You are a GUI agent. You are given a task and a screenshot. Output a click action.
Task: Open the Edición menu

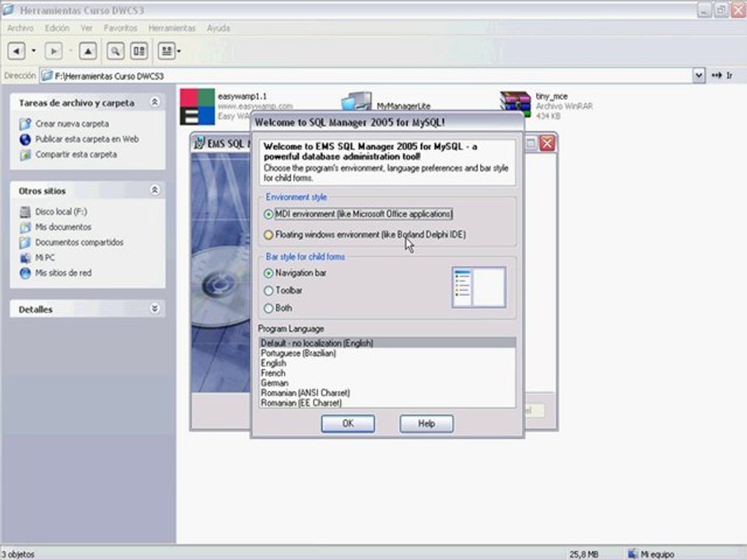click(57, 28)
